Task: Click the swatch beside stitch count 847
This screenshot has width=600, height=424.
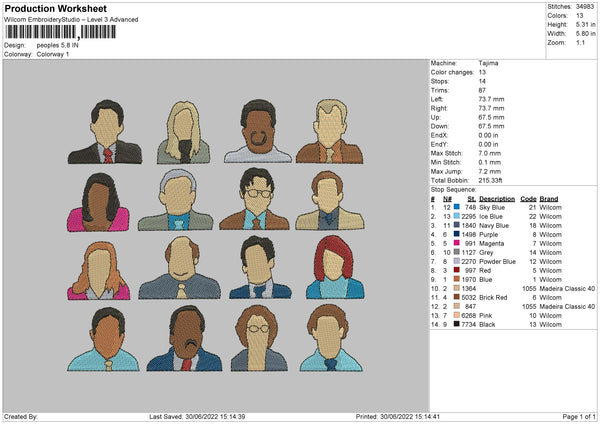Action: click(457, 306)
